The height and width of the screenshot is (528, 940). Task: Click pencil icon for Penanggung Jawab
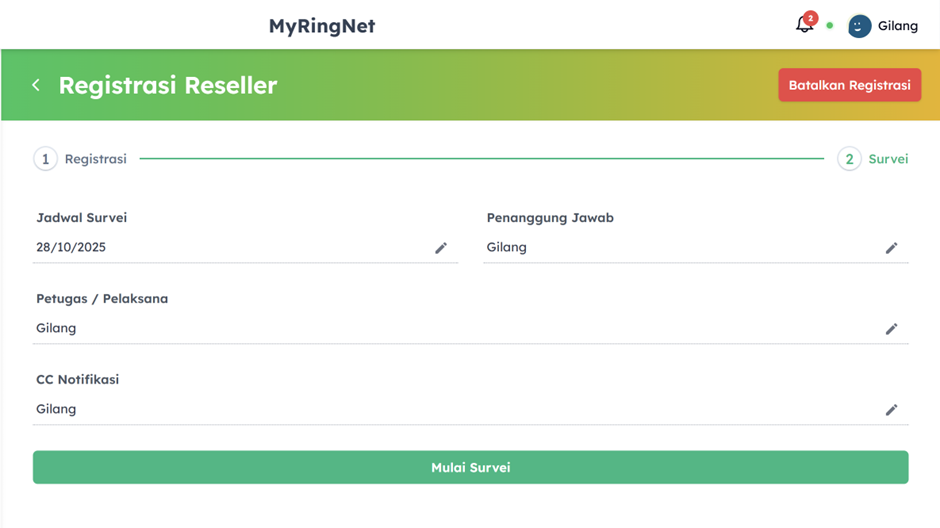(891, 248)
